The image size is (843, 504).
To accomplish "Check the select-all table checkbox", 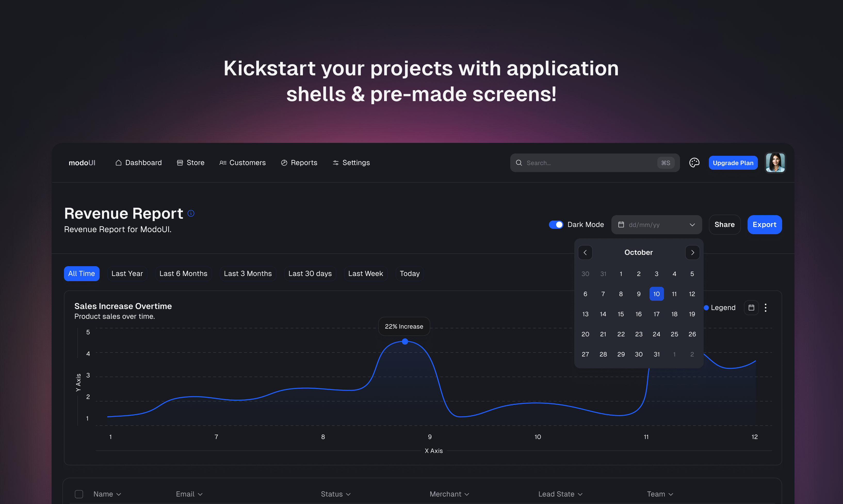I will click(x=79, y=494).
